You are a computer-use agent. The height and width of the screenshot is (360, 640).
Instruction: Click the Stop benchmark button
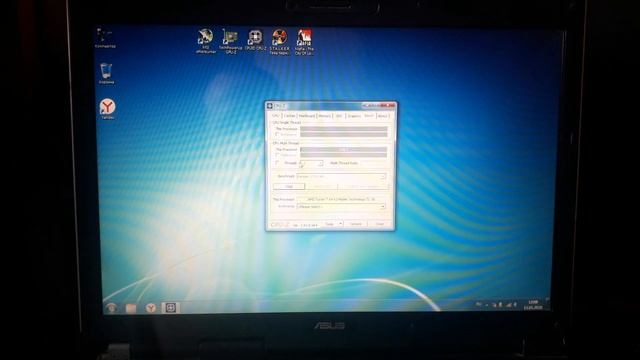click(289, 186)
